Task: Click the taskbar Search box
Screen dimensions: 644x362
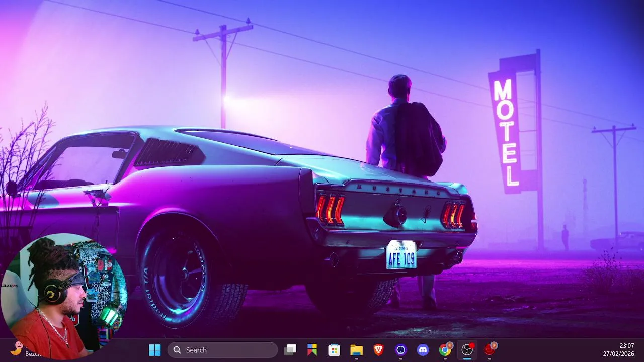Action: [222, 350]
